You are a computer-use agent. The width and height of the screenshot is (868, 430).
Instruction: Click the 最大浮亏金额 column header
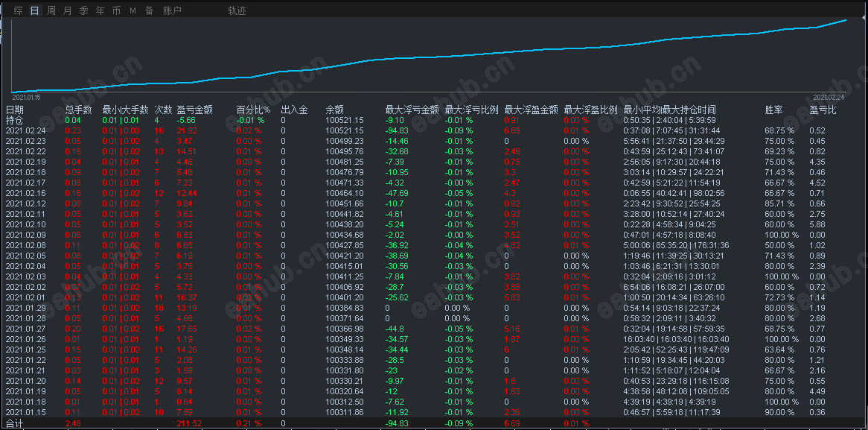point(412,110)
